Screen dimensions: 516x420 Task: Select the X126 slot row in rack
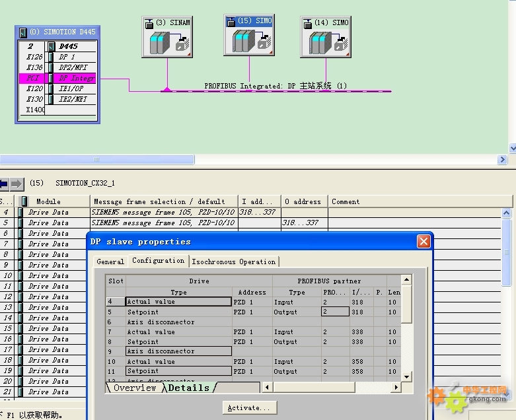coord(57,57)
